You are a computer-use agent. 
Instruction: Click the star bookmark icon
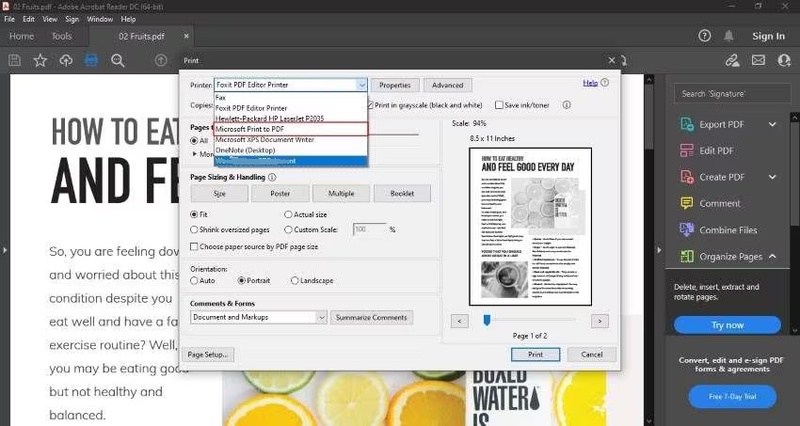click(40, 61)
